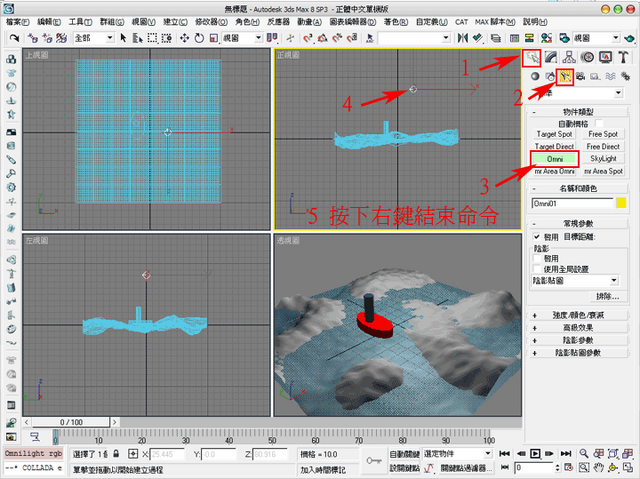Click the Undo arrow in toolbar

pyautogui.click(x=14, y=38)
